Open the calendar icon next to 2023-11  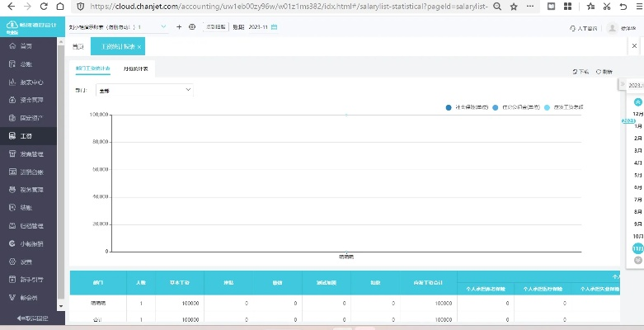pyautogui.click(x=275, y=26)
